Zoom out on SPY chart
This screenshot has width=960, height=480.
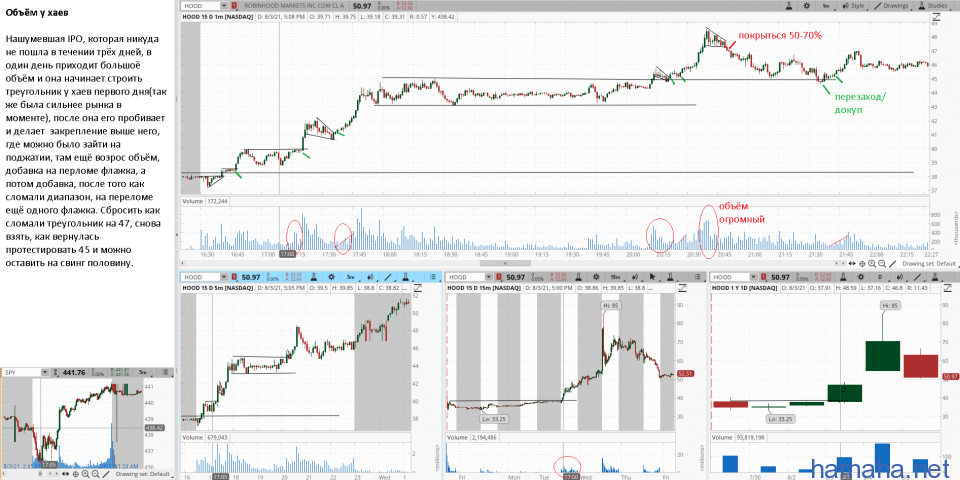96,474
